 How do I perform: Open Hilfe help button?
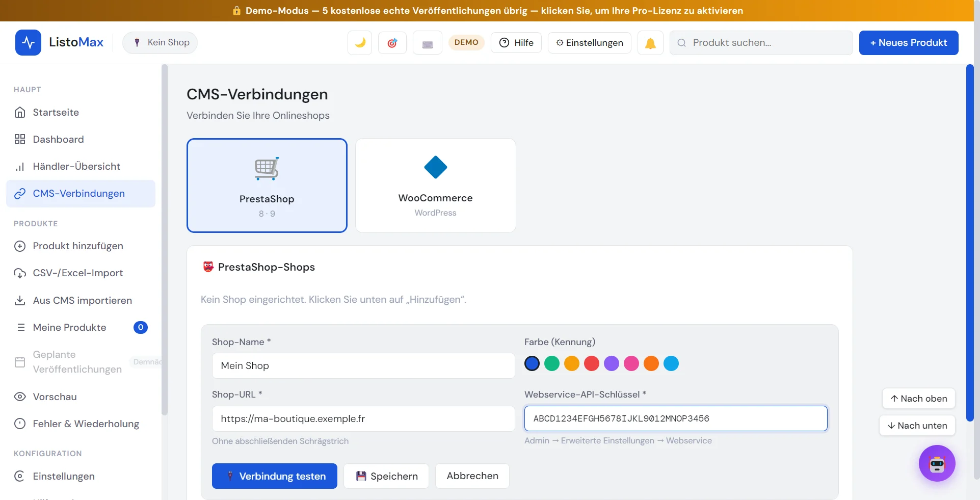[x=516, y=43]
